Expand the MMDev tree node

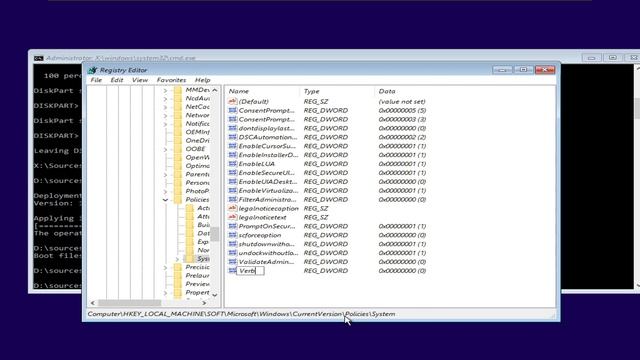click(165, 90)
